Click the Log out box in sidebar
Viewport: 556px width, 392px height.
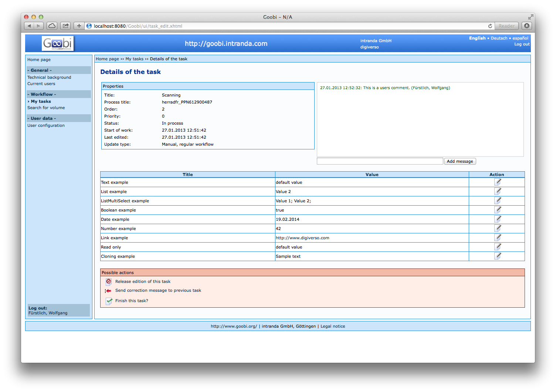pyautogui.click(x=59, y=310)
